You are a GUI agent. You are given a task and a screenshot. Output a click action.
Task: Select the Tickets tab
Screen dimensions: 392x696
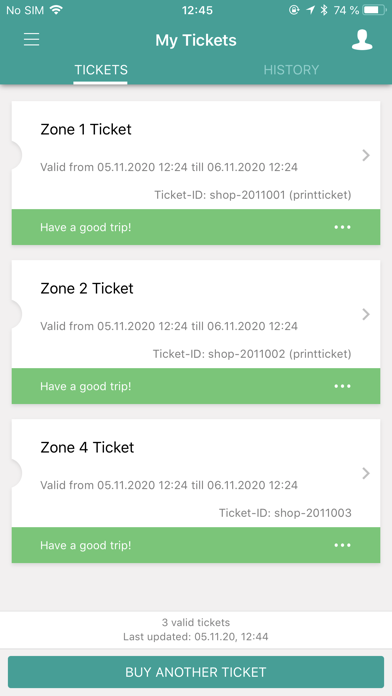101,70
